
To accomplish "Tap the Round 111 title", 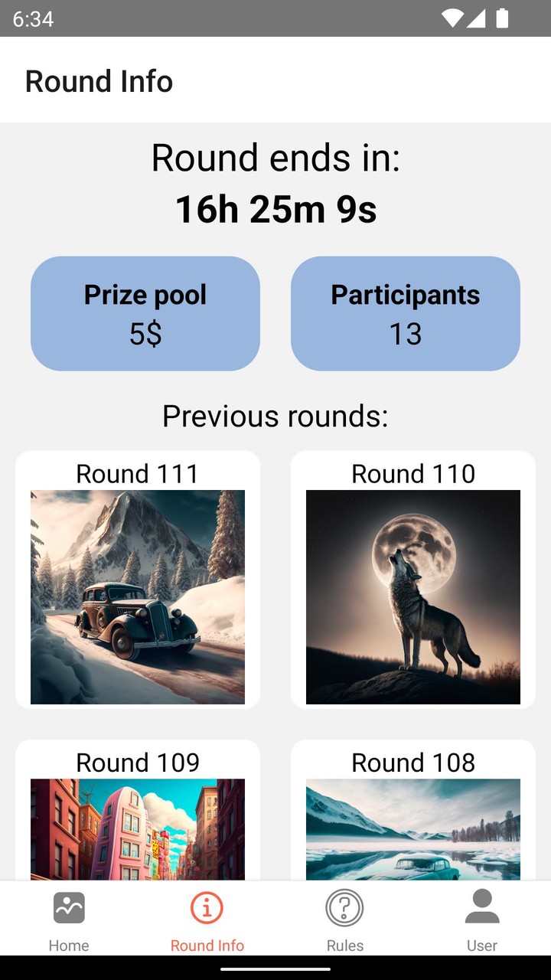I will coord(138,474).
